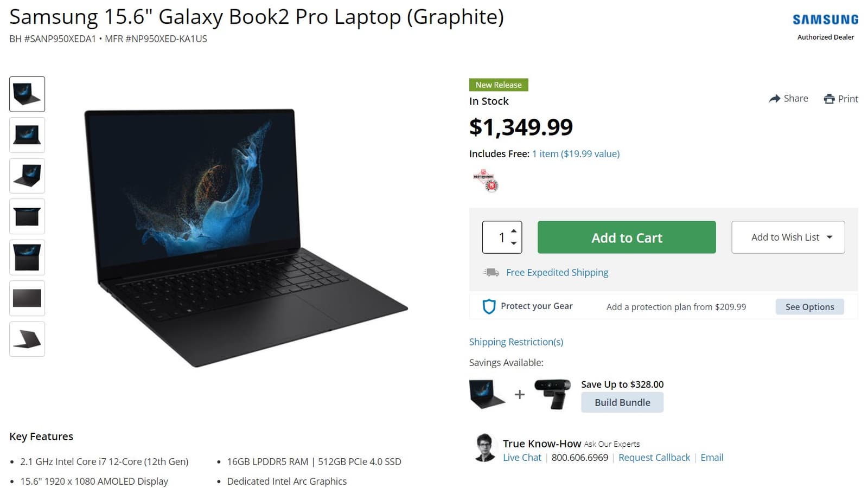Click the Print printer icon

click(829, 99)
